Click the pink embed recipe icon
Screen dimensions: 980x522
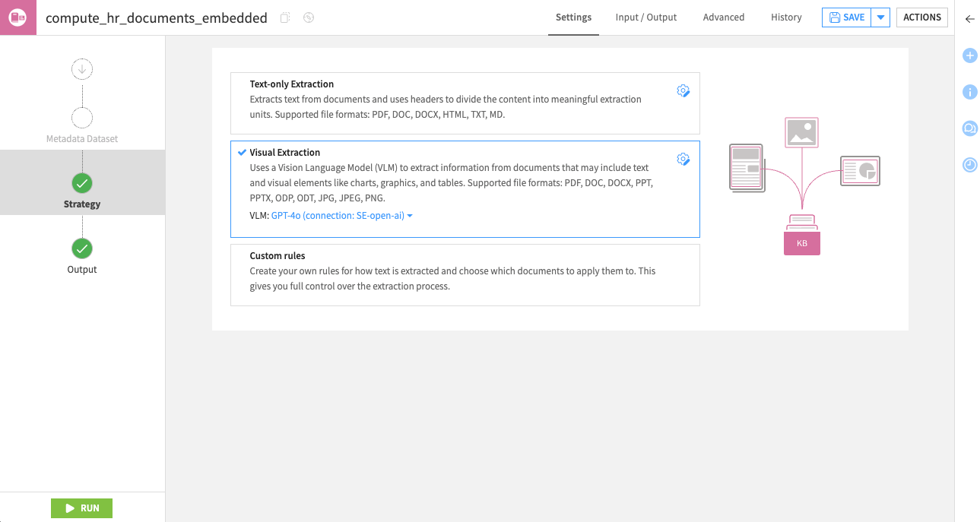tap(17, 17)
